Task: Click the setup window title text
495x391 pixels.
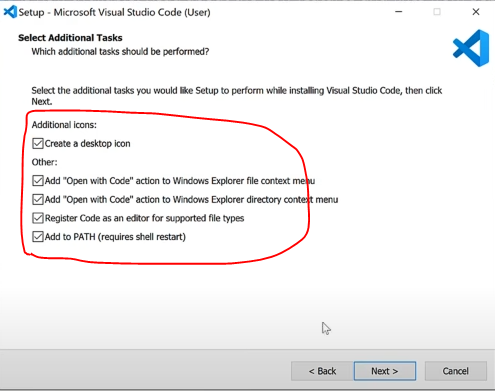Action: (x=114, y=12)
